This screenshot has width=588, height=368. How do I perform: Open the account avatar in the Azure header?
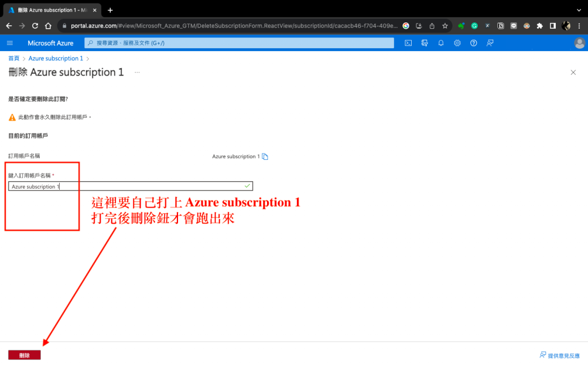579,43
